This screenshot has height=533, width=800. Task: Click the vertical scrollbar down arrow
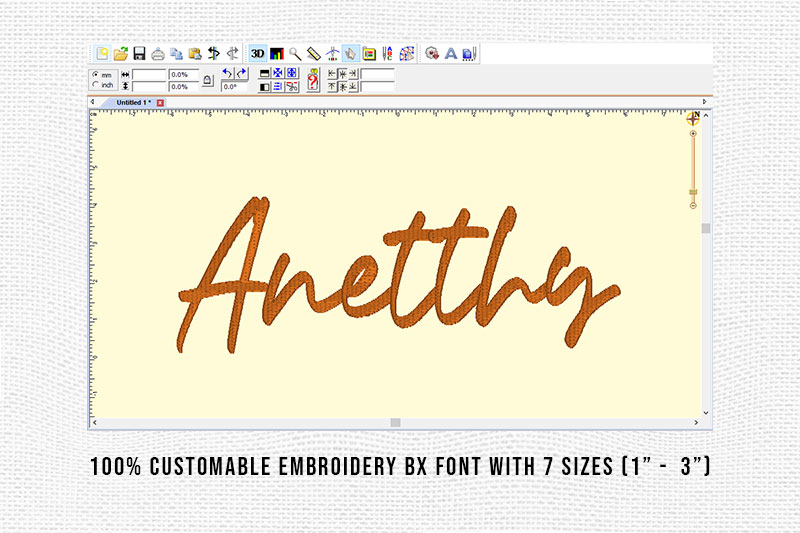click(706, 413)
